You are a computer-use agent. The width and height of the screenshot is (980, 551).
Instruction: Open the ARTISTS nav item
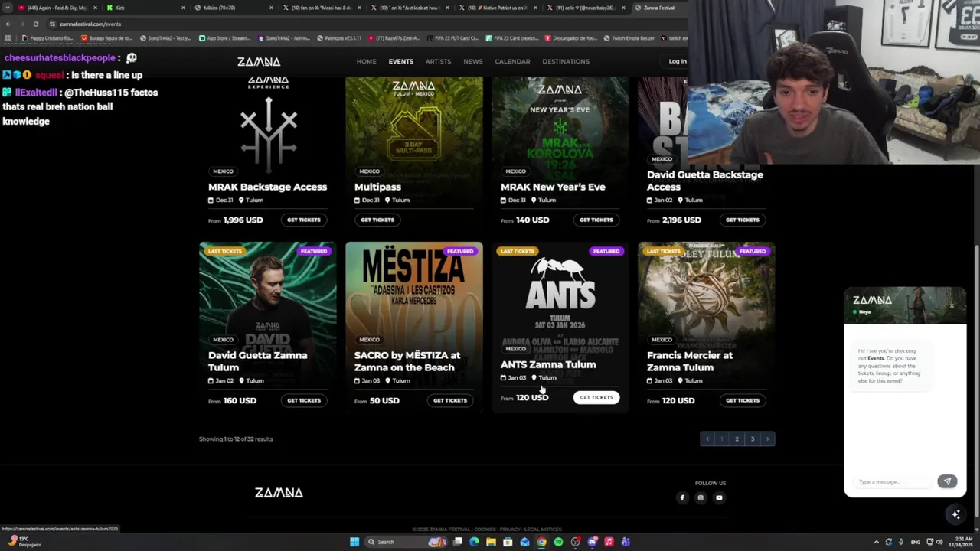[438, 61]
